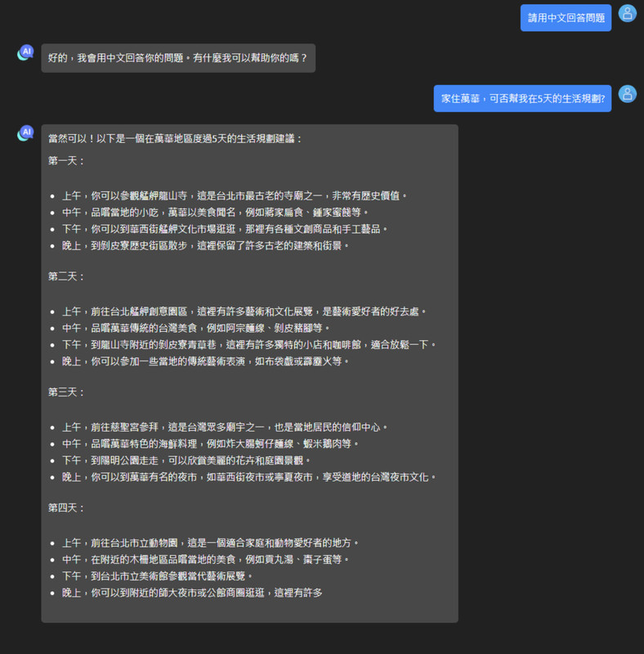The image size is (644, 654).
Task: Click the user avatar beside 家住萬華 message
Action: 628,94
